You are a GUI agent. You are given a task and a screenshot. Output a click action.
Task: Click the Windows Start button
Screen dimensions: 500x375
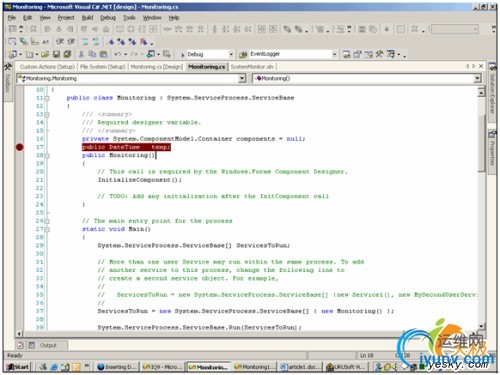click(18, 367)
